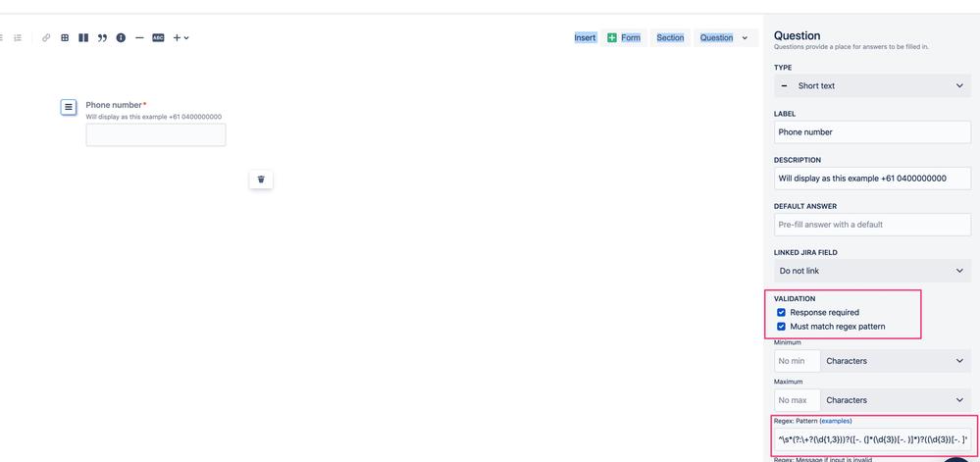This screenshot has height=462, width=980.
Task: Click the Question panel heading
Action: pyautogui.click(x=797, y=35)
